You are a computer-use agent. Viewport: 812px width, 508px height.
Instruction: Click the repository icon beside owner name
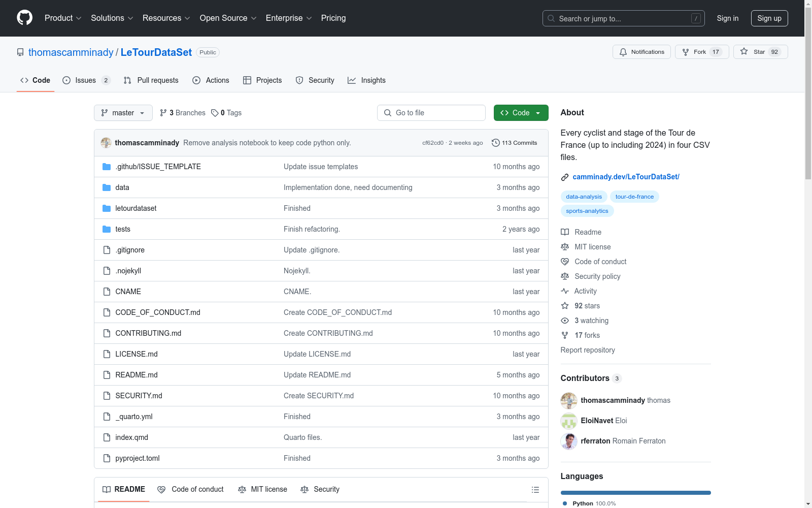(20, 52)
